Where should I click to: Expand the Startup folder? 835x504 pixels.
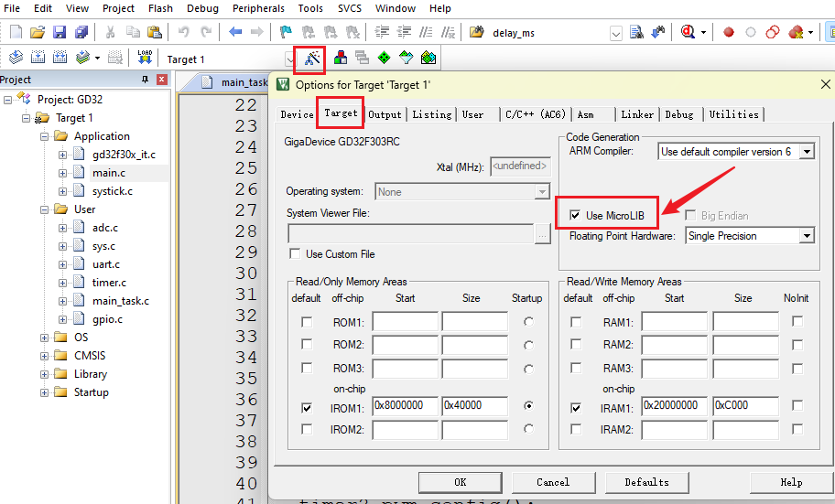(44, 392)
